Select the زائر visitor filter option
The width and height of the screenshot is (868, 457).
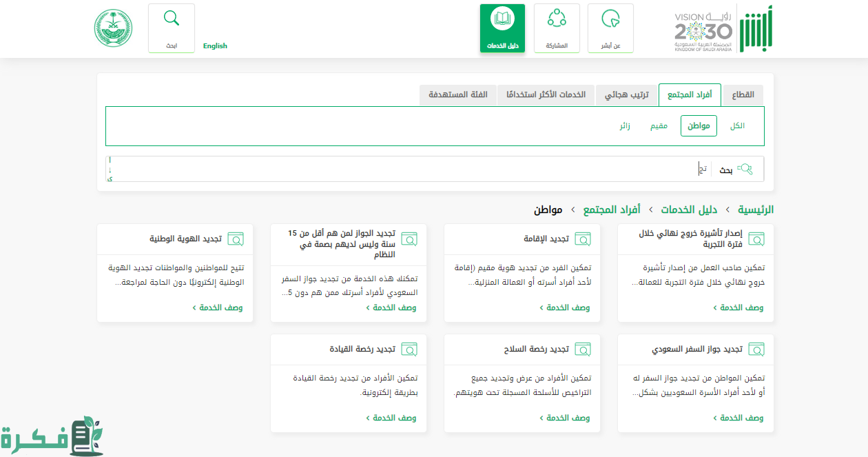click(x=624, y=126)
